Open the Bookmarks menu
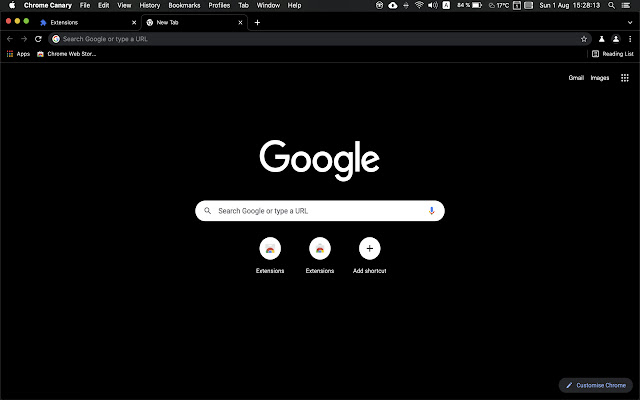The image size is (640, 400). [184, 5]
